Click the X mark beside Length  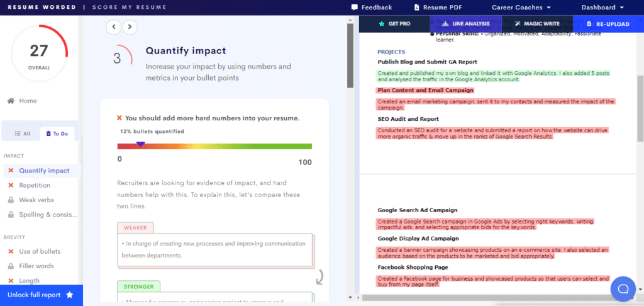(x=11, y=281)
